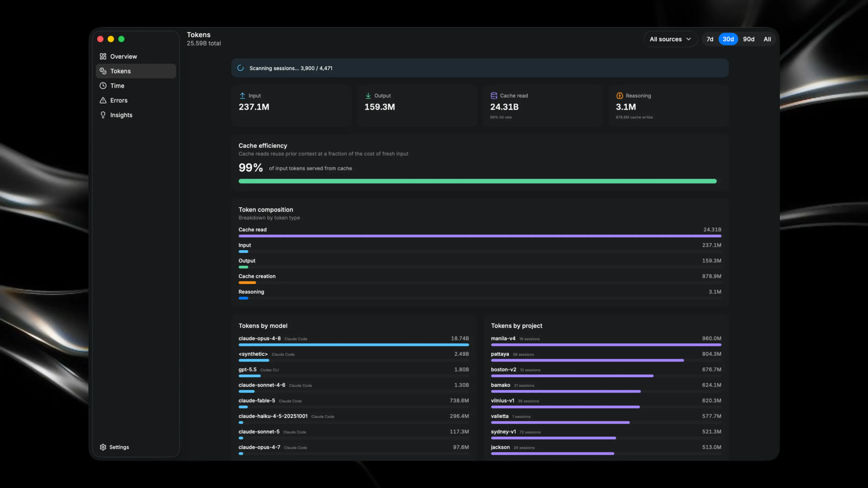Click the claude-sonnet-5 model row
The width and height of the screenshot is (868, 488).
pos(353,434)
